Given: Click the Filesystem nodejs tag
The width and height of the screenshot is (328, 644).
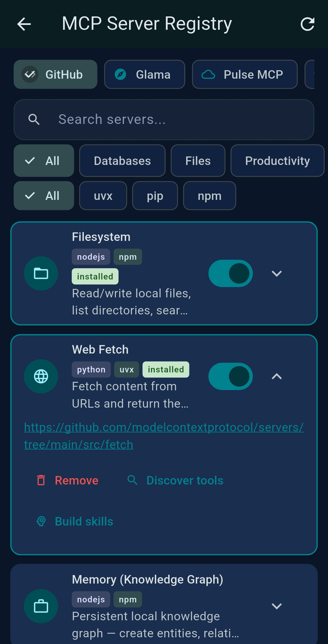Looking at the screenshot, I should (91, 257).
